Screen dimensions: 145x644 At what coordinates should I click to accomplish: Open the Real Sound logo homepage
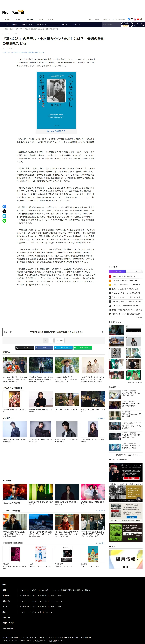click(13, 12)
